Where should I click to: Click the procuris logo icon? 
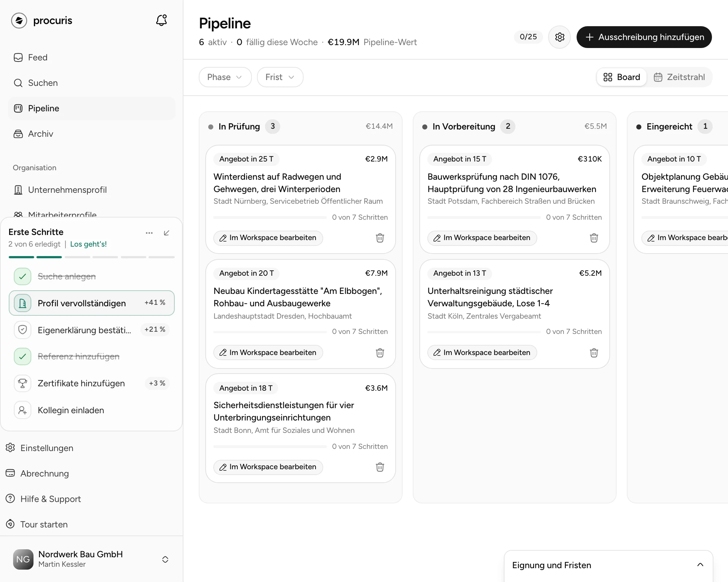[x=19, y=20]
